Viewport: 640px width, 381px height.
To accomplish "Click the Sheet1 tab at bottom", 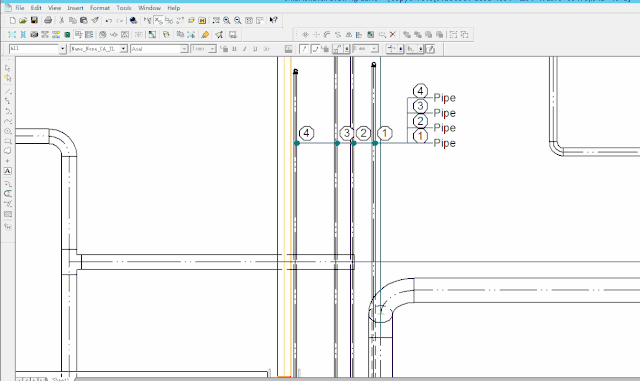I will point(60,379).
